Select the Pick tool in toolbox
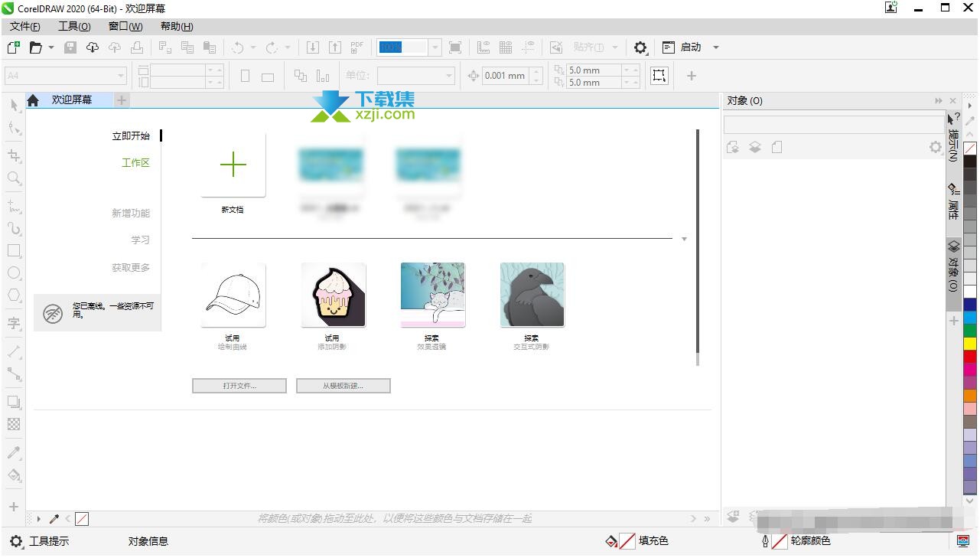The width and height of the screenshot is (980, 558). click(14, 106)
